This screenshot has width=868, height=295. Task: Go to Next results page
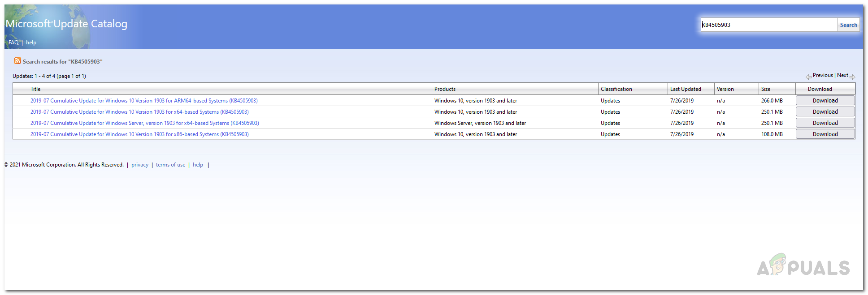click(x=842, y=75)
